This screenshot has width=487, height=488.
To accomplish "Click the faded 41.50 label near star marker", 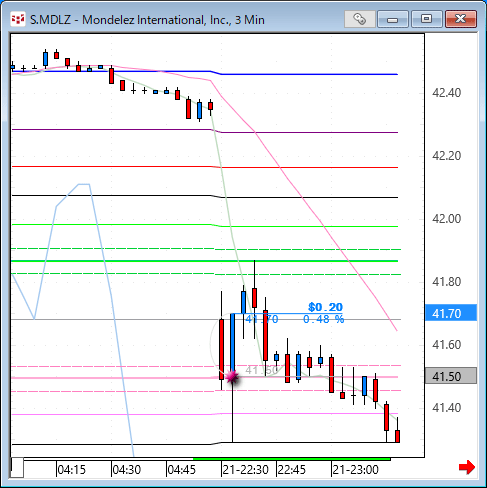I will click(x=262, y=370).
